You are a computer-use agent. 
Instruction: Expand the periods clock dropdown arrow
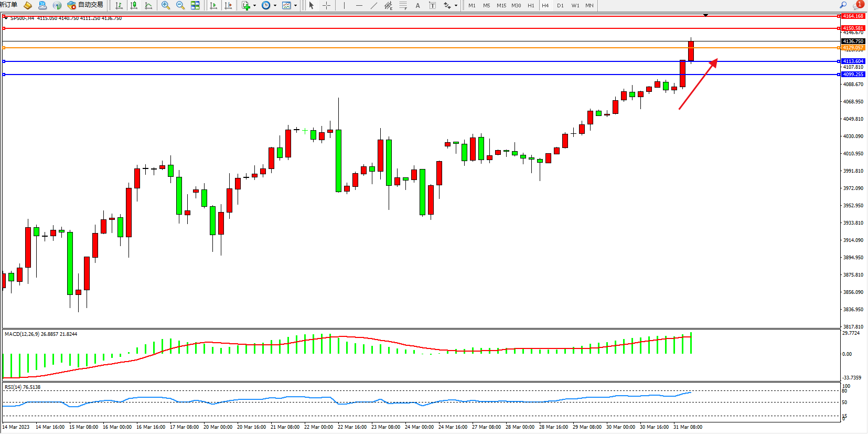275,5
